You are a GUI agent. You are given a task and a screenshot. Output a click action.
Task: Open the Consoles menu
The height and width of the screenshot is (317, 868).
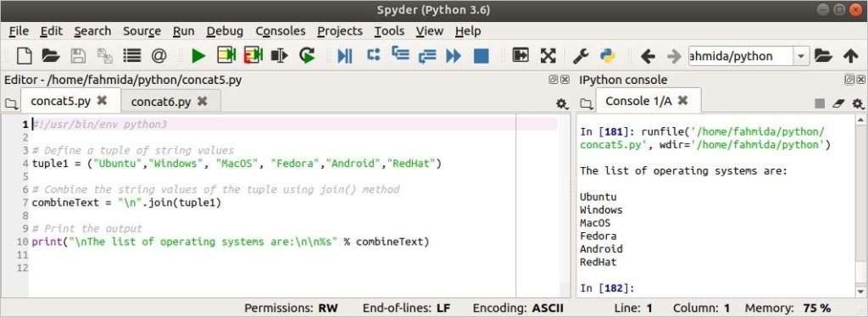tap(280, 31)
